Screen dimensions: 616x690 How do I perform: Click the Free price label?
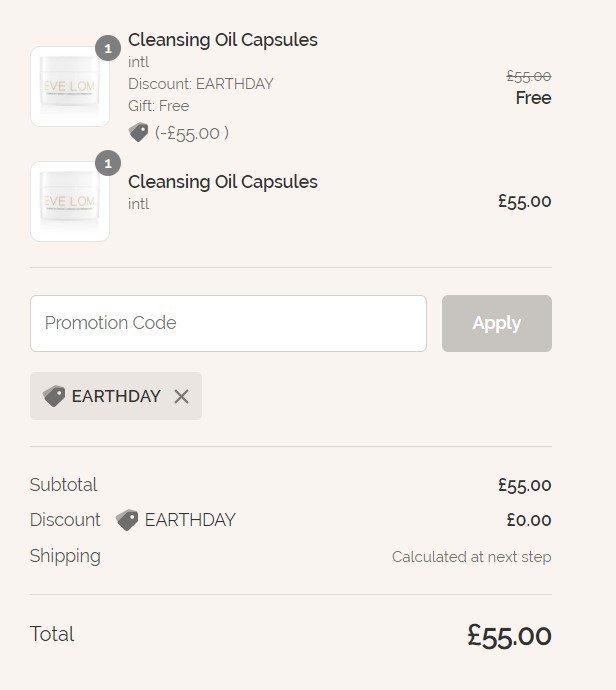tap(533, 98)
